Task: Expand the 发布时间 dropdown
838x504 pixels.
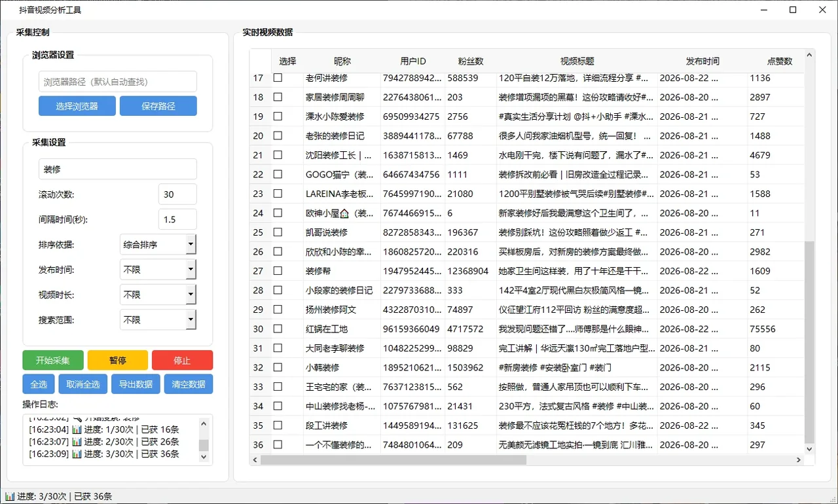Action: click(158, 270)
